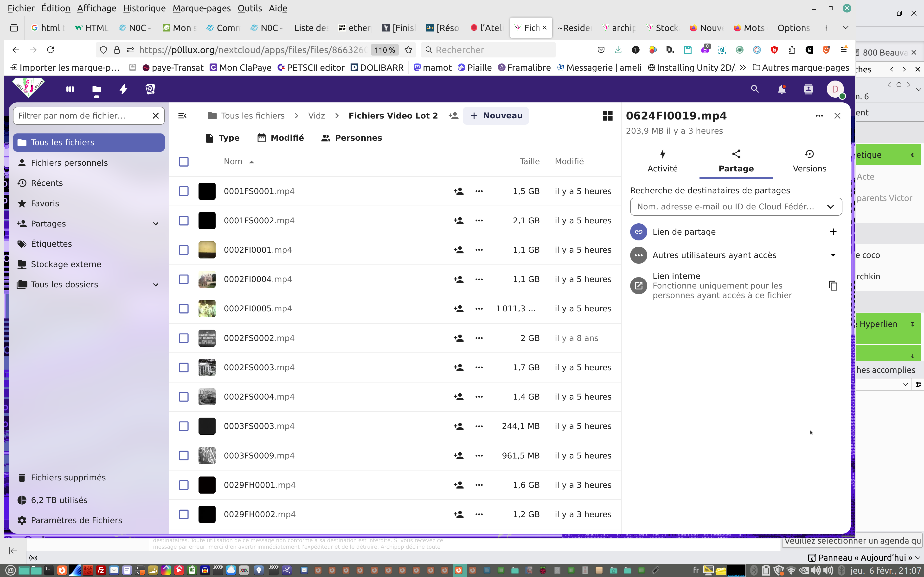Expand Tous les dossiers tree
The height and width of the screenshot is (577, 924).
tap(155, 285)
